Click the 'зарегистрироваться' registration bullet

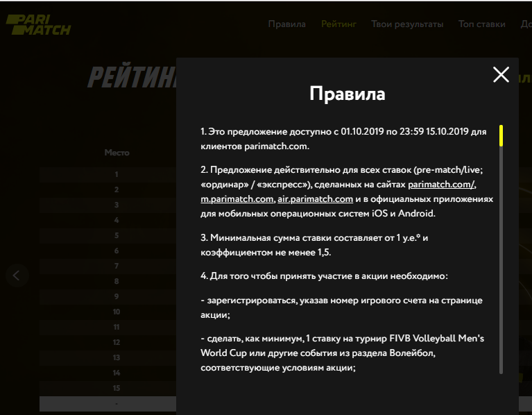[x=341, y=307]
